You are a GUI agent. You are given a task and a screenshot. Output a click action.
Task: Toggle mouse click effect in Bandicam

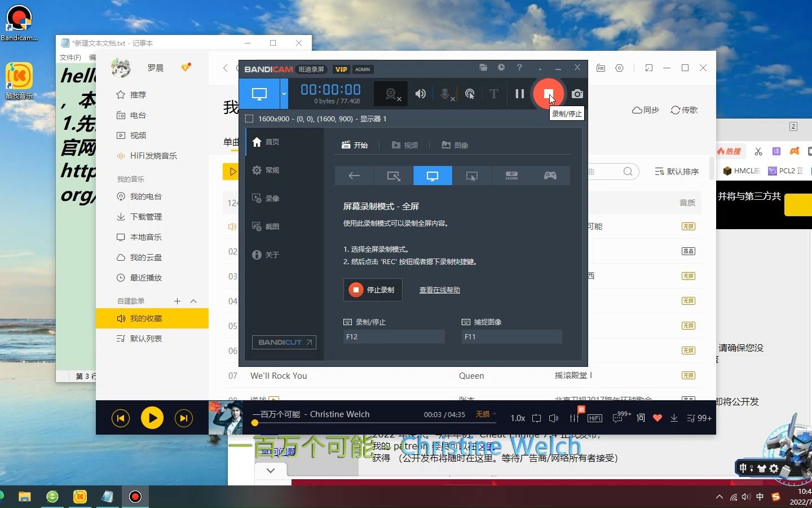(x=470, y=94)
